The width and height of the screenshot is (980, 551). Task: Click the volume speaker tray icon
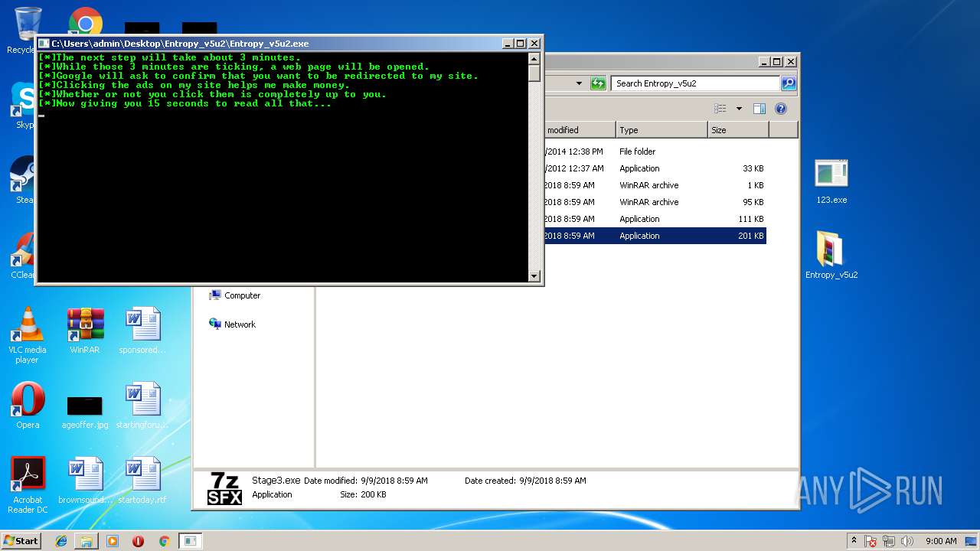coord(908,541)
